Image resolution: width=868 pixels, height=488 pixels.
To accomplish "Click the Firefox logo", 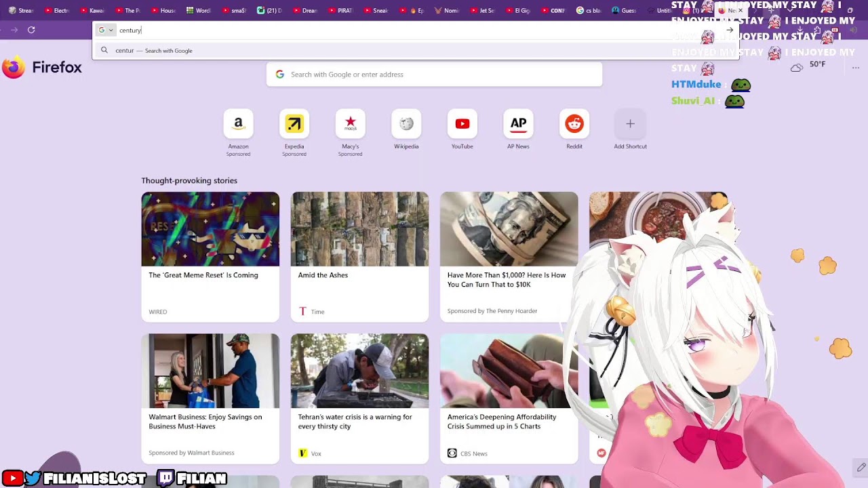I will [x=41, y=67].
